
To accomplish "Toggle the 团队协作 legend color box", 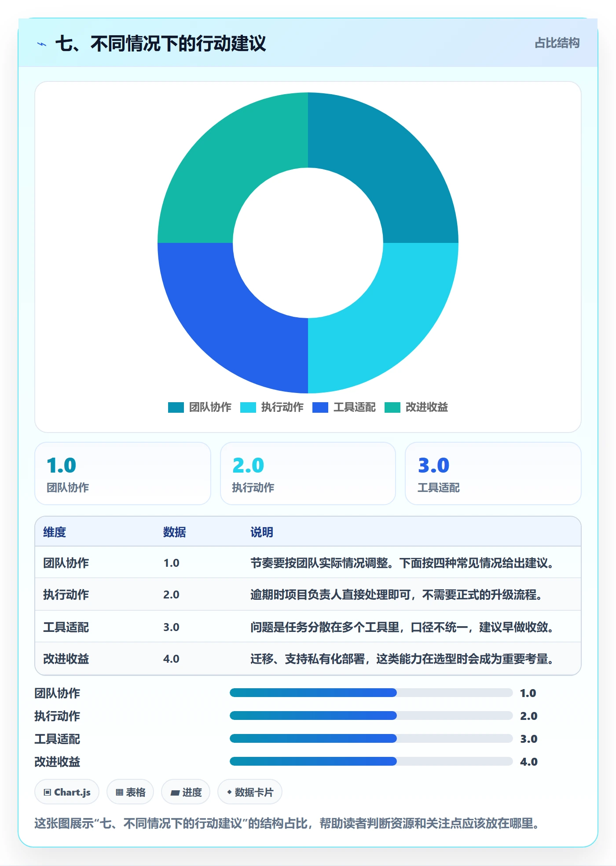I will (x=176, y=407).
